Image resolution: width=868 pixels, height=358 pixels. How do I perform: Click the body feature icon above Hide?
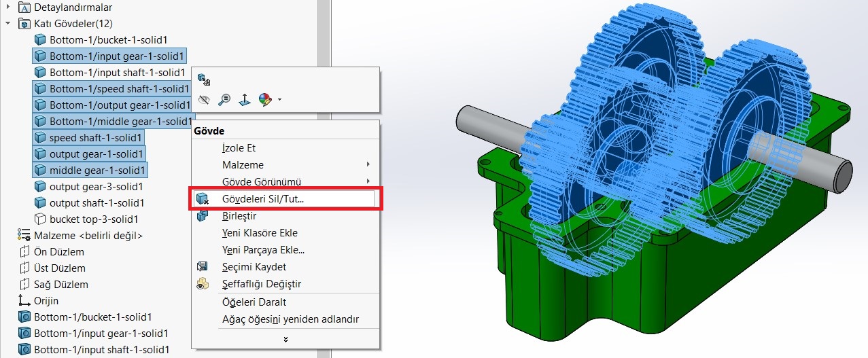(203, 79)
